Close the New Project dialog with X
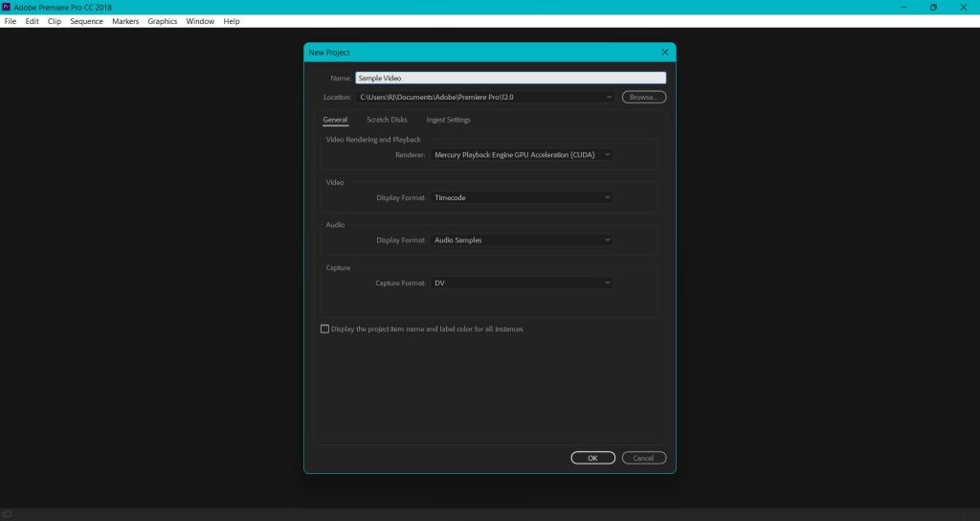This screenshot has height=521, width=980. click(x=665, y=53)
